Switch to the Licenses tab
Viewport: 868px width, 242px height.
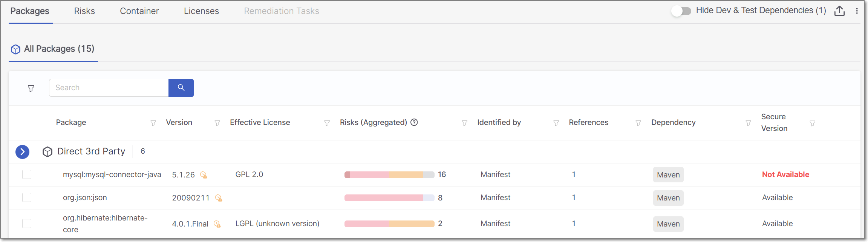tap(201, 11)
